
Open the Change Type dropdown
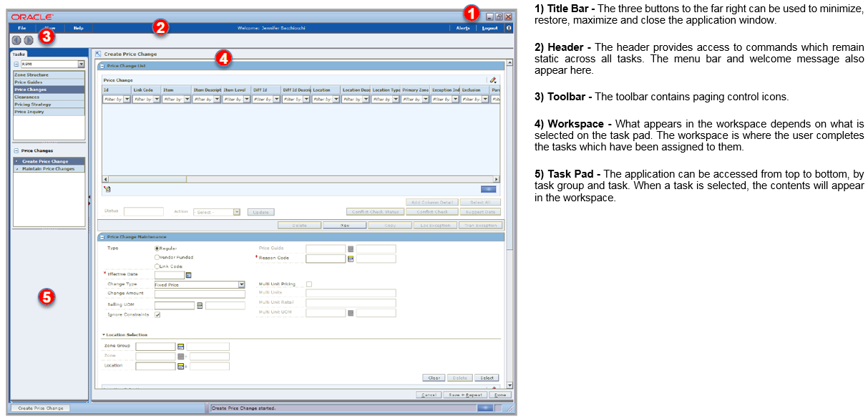tap(241, 284)
